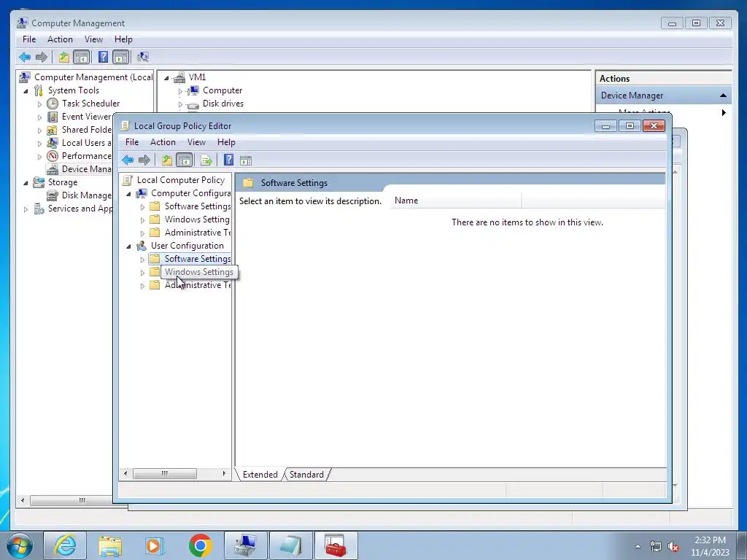Expand Software Settings under Computer Configuration
747x560 pixels.
(142, 207)
